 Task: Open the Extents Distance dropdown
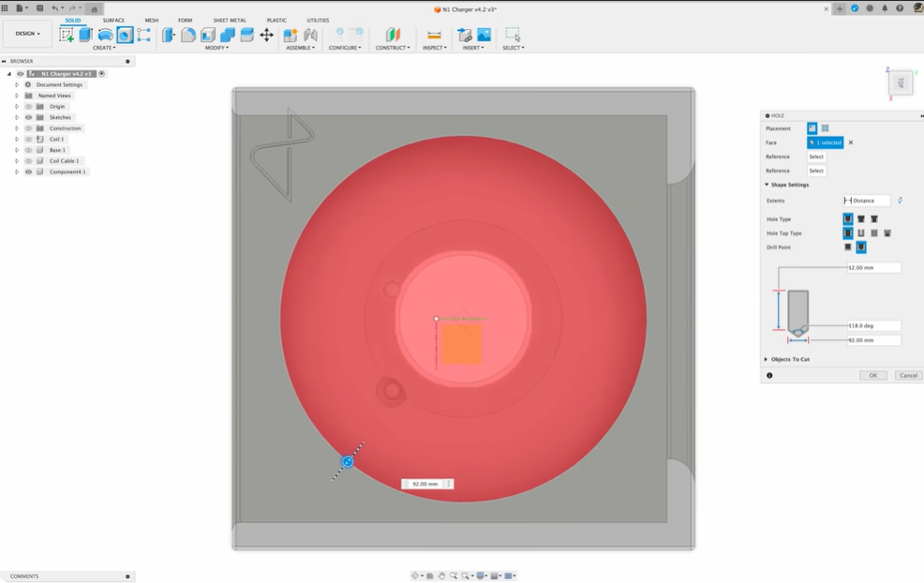866,201
